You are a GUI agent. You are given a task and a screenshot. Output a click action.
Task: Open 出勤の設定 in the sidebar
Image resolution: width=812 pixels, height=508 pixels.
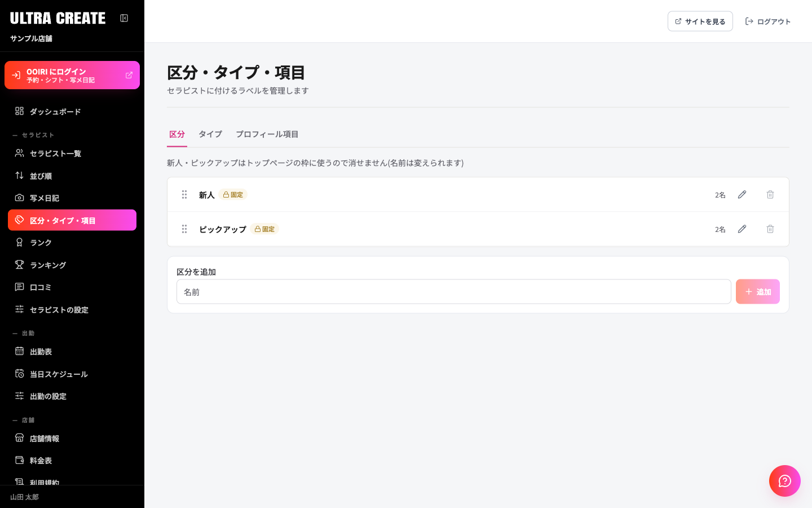click(72, 396)
